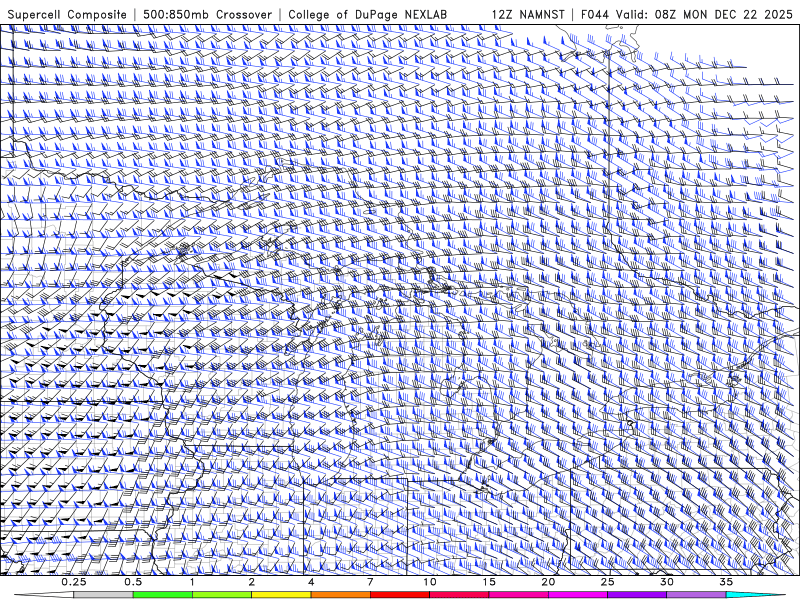800x600 pixels.
Task: Click the yellow legend swatch between 2 and 4
Action: click(x=281, y=595)
